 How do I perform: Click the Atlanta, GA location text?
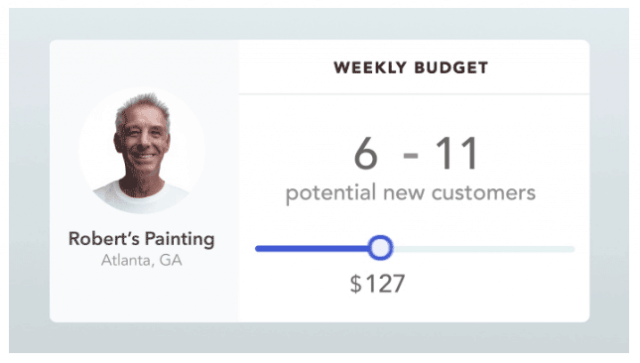coord(142,260)
